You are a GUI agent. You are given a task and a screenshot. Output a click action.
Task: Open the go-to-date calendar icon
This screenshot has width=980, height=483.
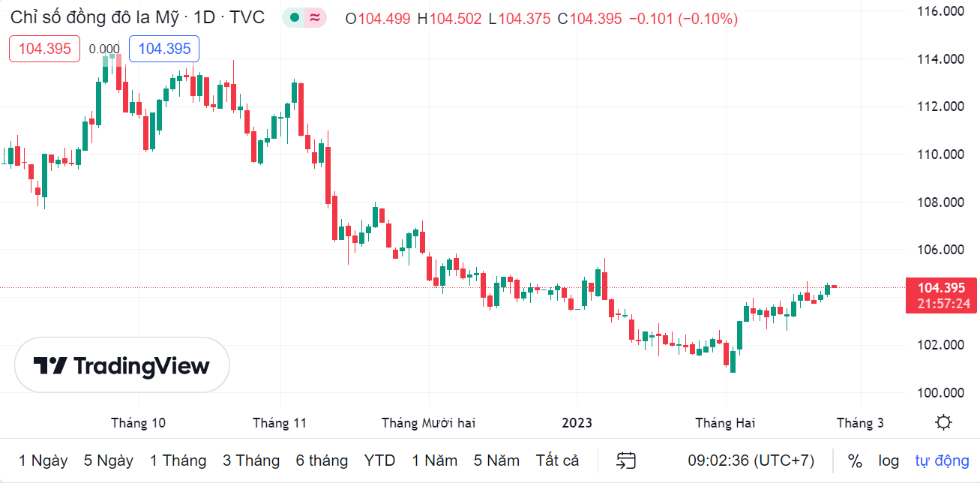tap(626, 460)
